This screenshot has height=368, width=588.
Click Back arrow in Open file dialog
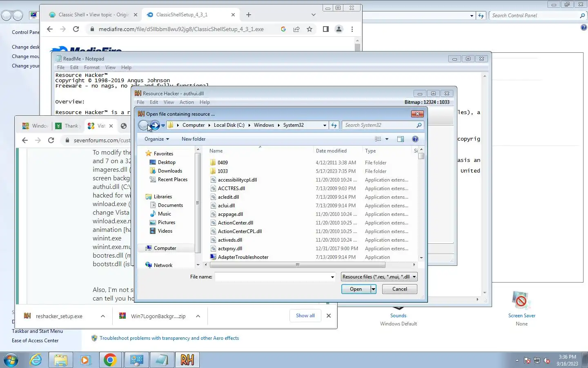pyautogui.click(x=143, y=125)
